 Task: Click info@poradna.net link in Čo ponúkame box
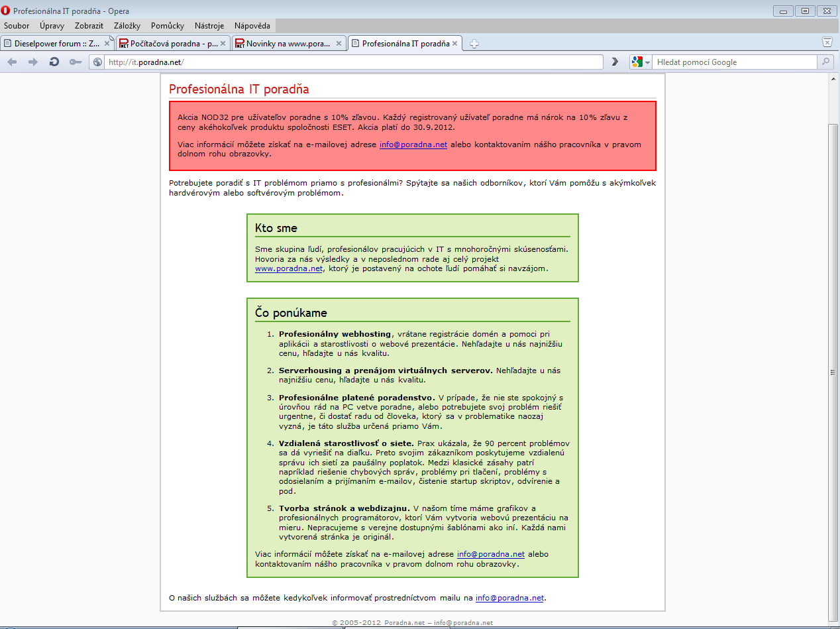(x=491, y=554)
